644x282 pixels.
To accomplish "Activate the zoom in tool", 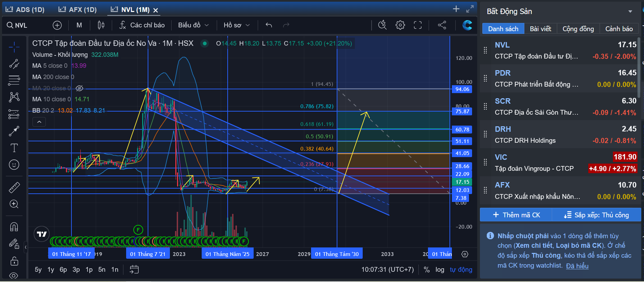I will coord(14,204).
